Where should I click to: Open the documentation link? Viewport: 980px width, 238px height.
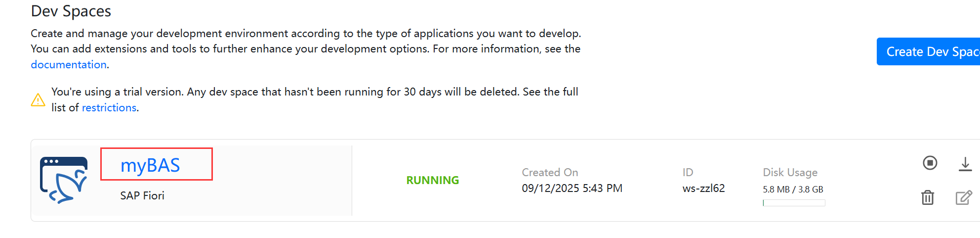point(69,64)
